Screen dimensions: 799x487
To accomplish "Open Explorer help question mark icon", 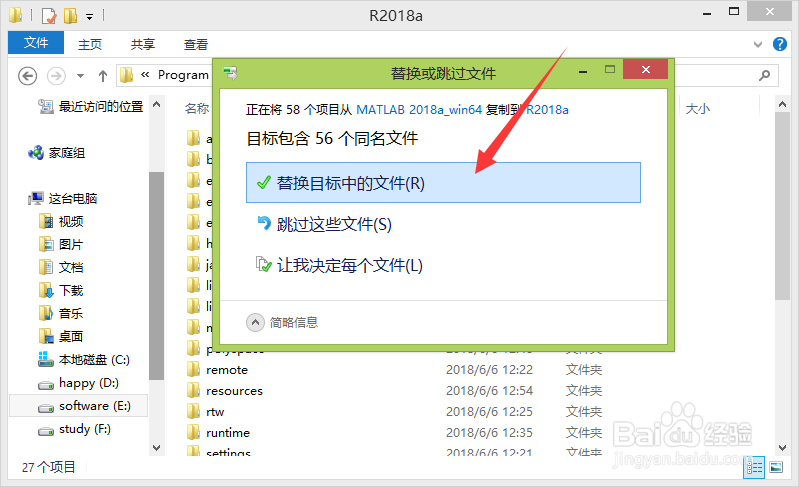I will [780, 44].
